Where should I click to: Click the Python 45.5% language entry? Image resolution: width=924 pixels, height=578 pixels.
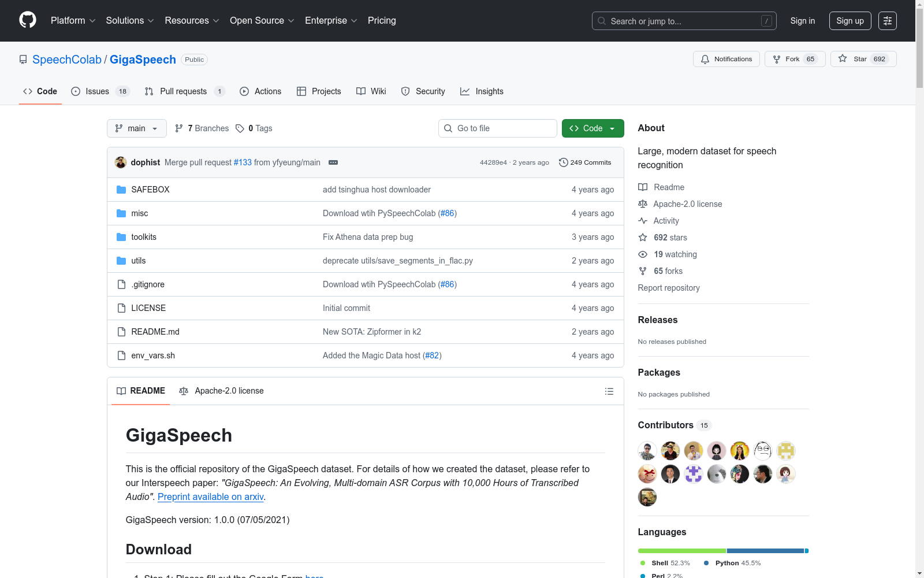pyautogui.click(x=732, y=563)
